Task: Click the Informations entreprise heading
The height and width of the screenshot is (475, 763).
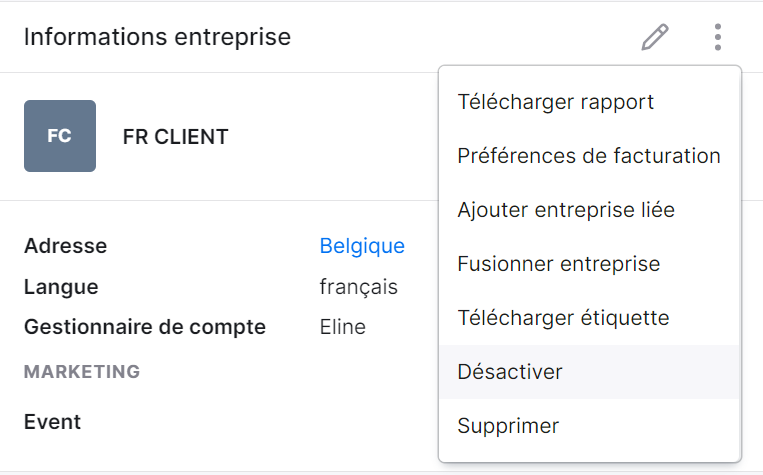Action: tap(157, 37)
